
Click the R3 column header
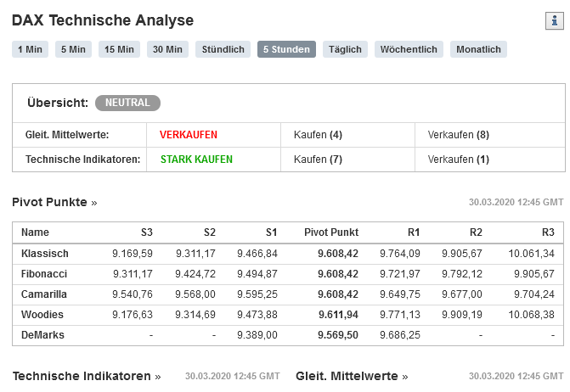[x=548, y=232]
